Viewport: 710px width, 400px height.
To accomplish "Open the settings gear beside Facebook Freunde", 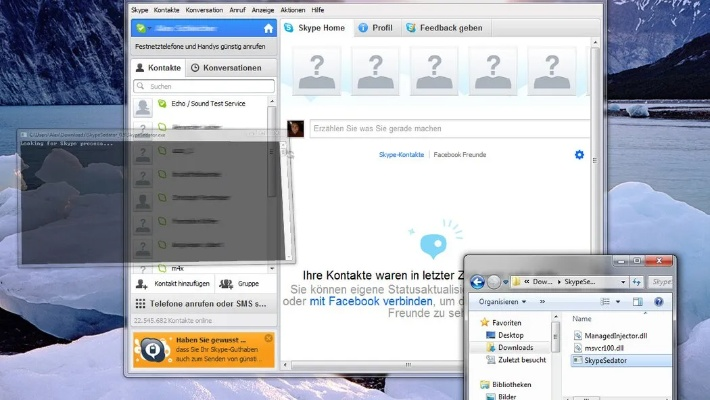I will coord(579,155).
